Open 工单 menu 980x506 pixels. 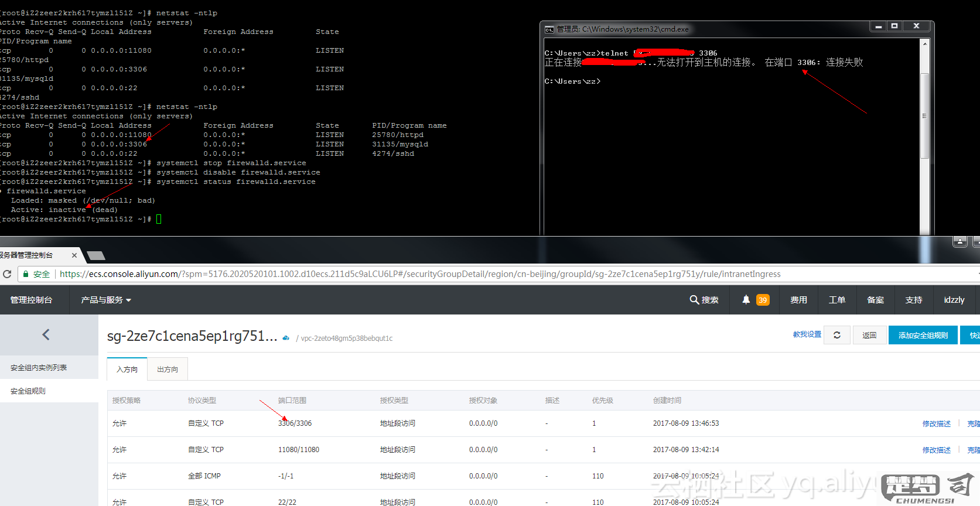(x=837, y=300)
